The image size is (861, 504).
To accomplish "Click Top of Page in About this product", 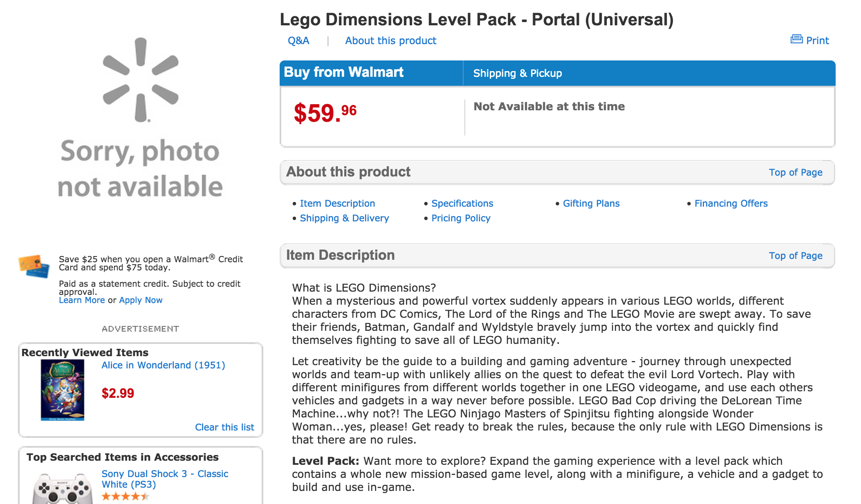I will click(795, 172).
